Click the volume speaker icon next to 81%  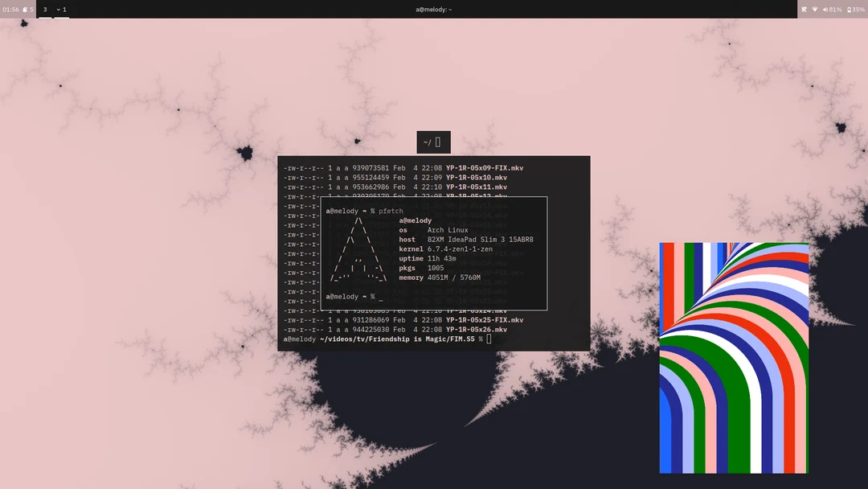pyautogui.click(x=825, y=9)
